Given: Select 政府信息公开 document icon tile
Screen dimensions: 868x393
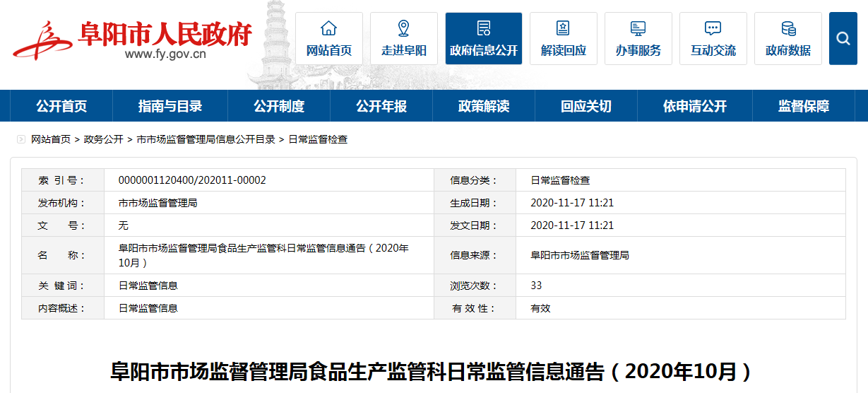Looking at the screenshot, I should tap(484, 38).
